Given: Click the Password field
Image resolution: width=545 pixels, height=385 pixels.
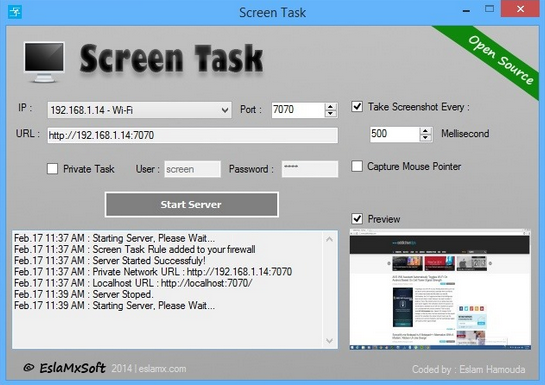Looking at the screenshot, I should [310, 169].
